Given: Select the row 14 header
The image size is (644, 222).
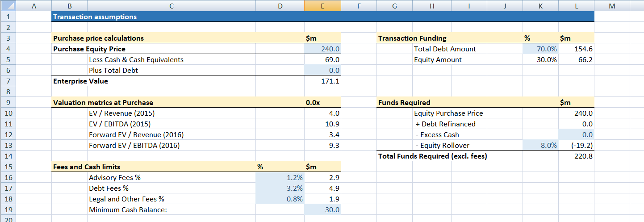Looking at the screenshot, I should click(8, 156).
